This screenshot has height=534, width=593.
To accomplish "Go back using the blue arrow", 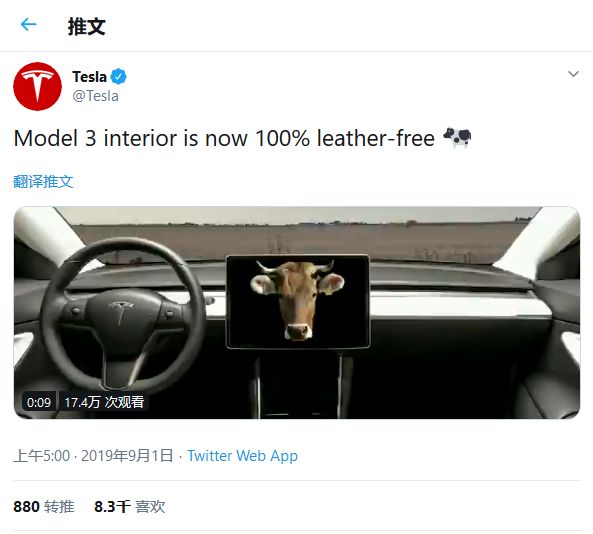I will [x=28, y=25].
